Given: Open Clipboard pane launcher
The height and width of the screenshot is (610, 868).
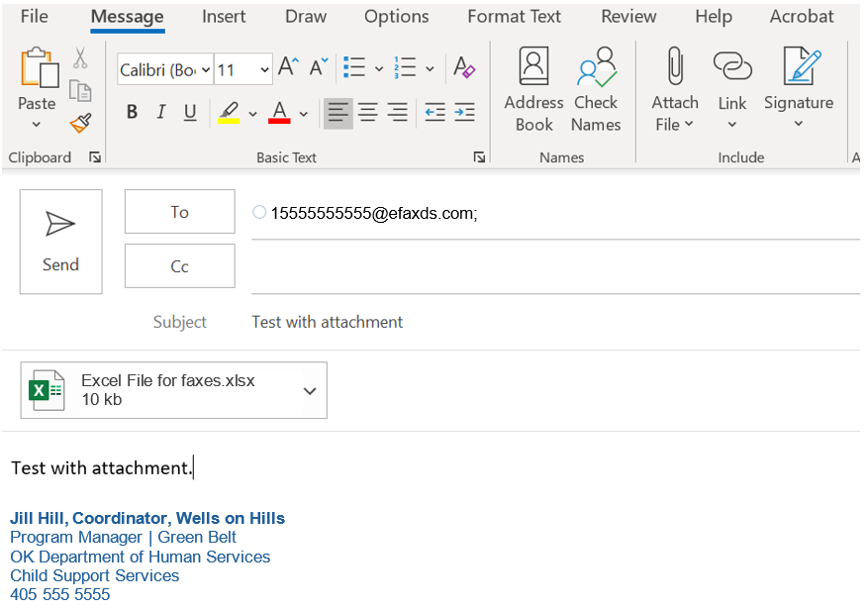Looking at the screenshot, I should coord(95,157).
